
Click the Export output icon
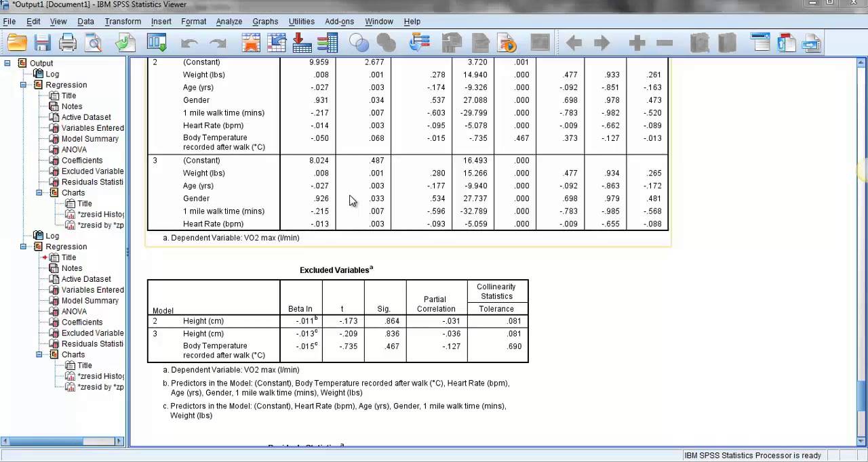click(x=125, y=43)
